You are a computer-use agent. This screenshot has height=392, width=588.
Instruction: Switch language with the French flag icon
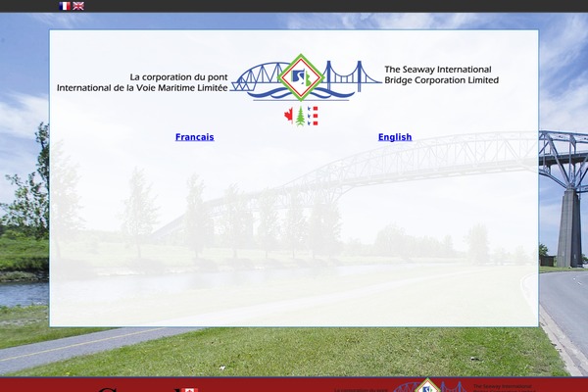pos(65,6)
